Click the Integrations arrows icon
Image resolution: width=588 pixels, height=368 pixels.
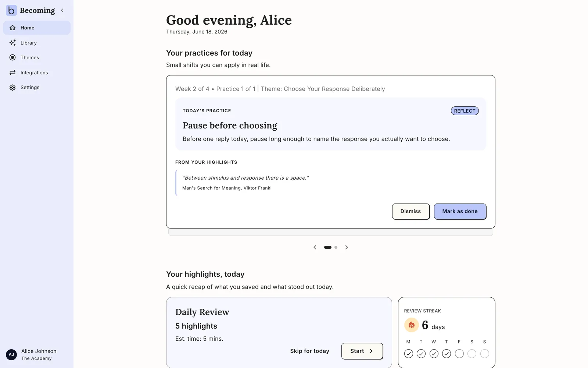12,72
